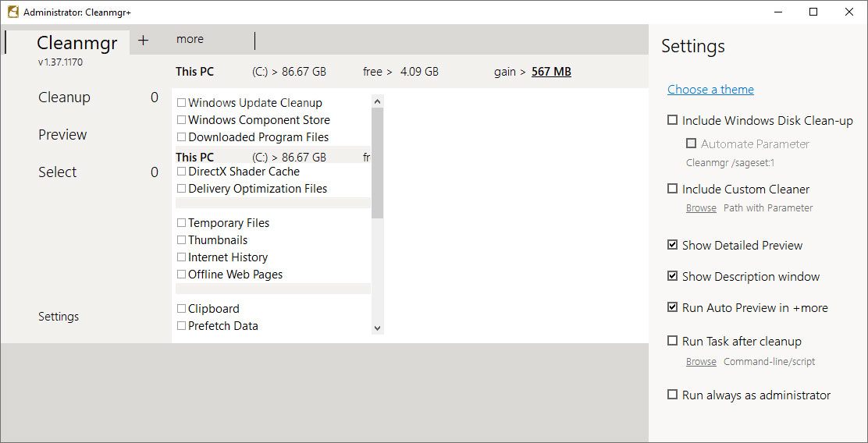Click the Command-line/script field

point(770,362)
